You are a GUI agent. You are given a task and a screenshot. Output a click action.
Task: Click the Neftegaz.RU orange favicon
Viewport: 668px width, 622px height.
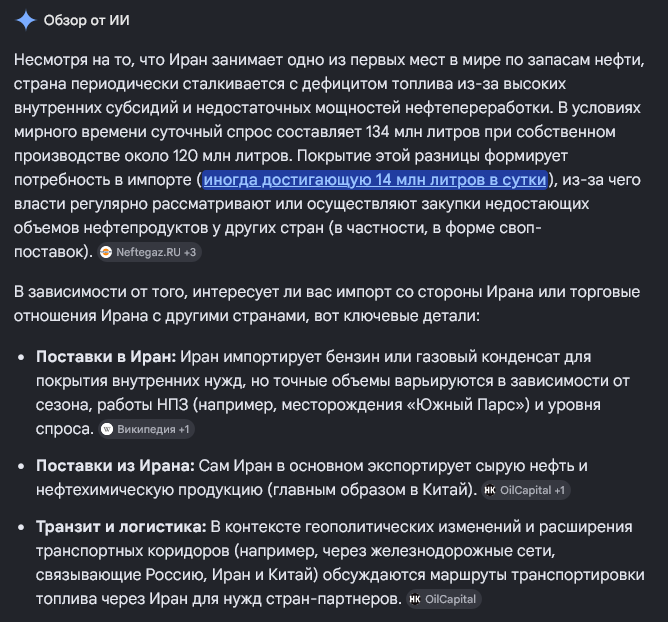pos(106,252)
